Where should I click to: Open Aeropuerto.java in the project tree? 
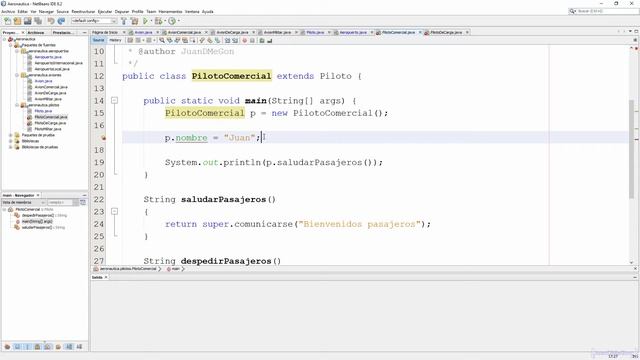(48, 57)
